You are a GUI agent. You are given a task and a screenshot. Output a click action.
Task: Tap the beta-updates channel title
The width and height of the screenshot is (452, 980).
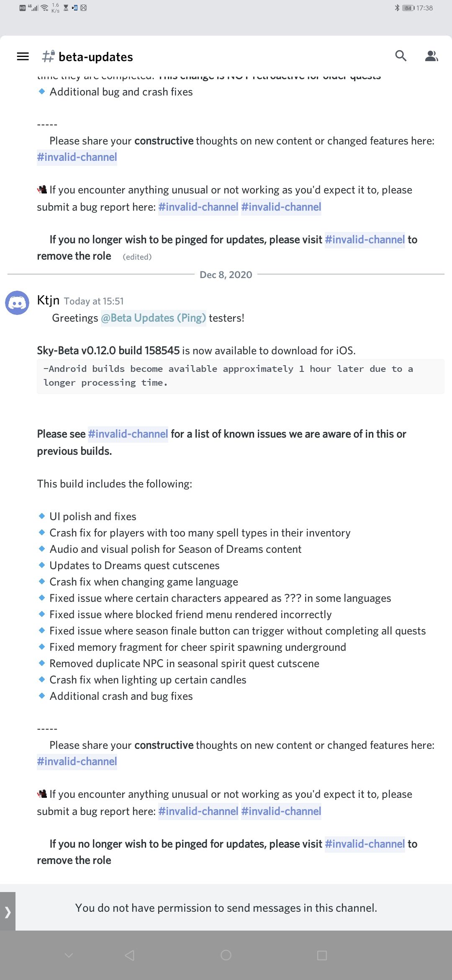pos(96,57)
